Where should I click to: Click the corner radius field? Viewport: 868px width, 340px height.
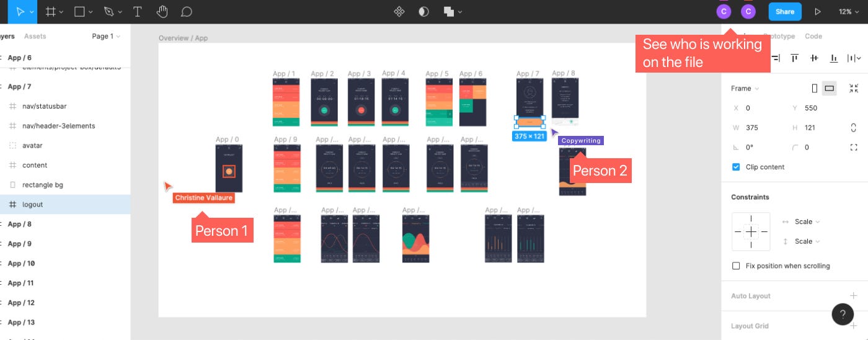click(x=815, y=148)
